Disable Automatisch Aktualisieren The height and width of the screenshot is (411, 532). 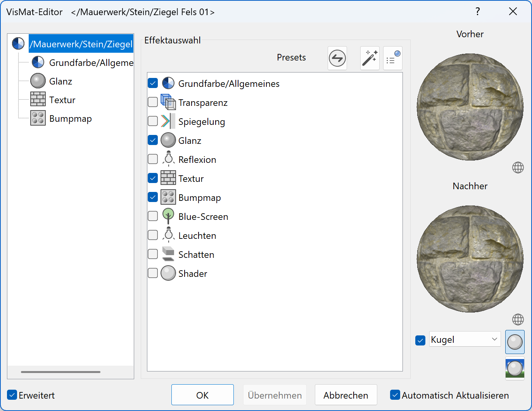pyautogui.click(x=395, y=395)
